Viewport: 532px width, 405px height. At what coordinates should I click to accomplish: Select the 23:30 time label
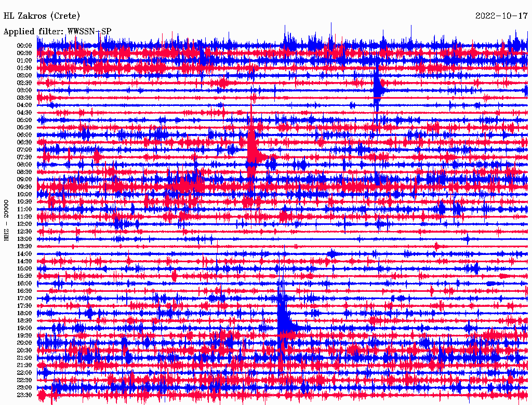(24, 396)
